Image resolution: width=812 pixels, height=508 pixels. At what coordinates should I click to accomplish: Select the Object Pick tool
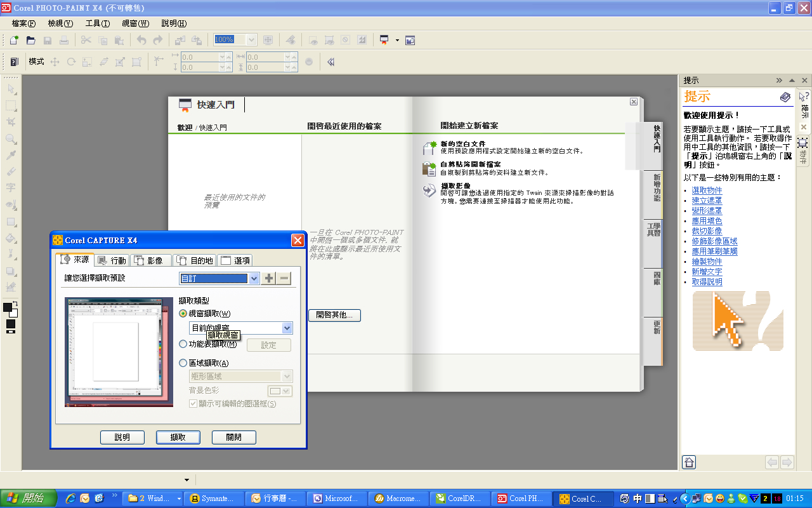pyautogui.click(x=11, y=90)
